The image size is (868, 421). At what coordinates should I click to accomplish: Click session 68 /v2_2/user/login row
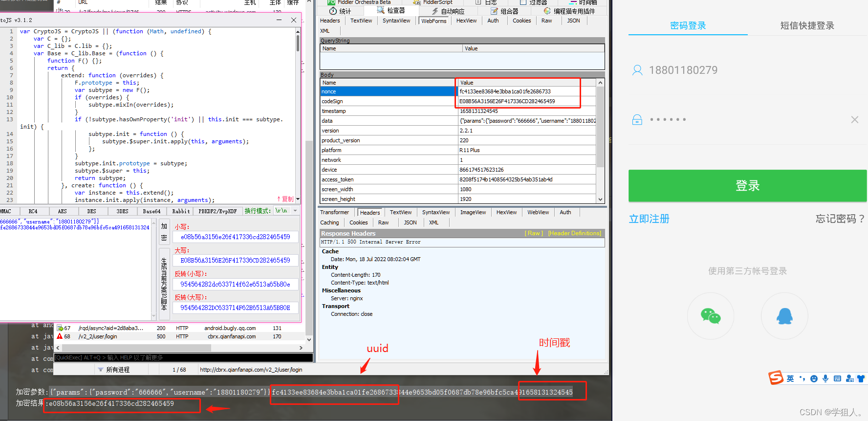(x=180, y=336)
